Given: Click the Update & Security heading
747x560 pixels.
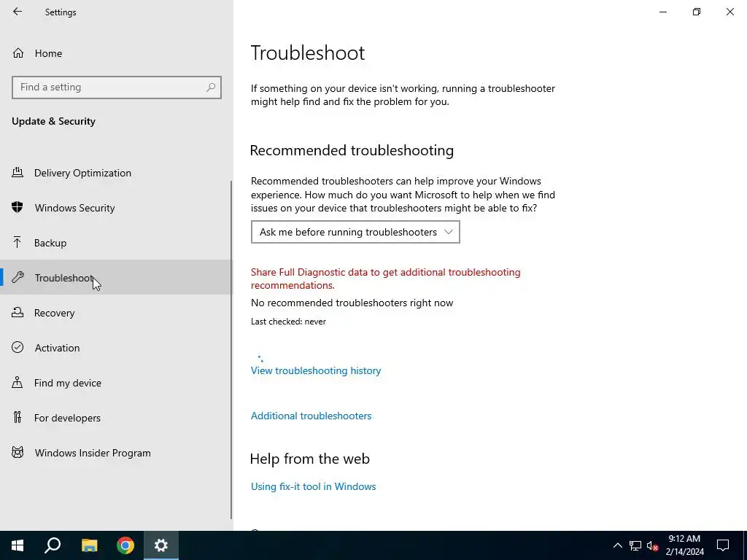Looking at the screenshot, I should tap(53, 121).
